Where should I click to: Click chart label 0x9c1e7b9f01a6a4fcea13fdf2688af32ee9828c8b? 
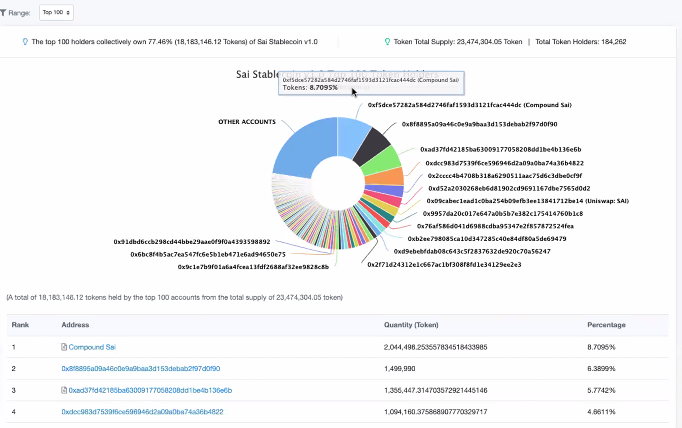[253, 267]
